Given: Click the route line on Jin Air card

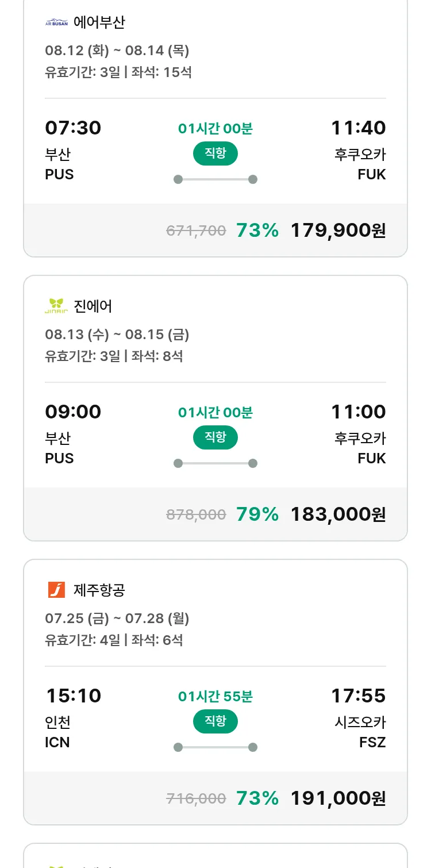Looking at the screenshot, I should (x=215, y=463).
